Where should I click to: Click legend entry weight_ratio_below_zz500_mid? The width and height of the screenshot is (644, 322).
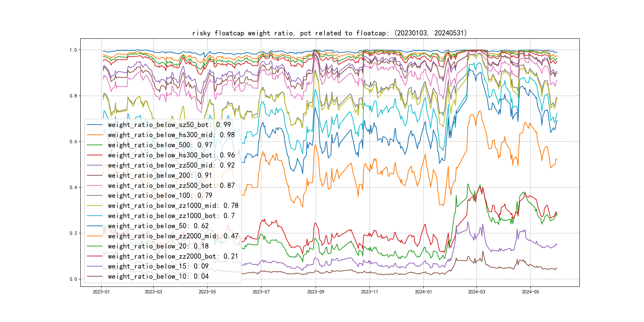coord(171,165)
